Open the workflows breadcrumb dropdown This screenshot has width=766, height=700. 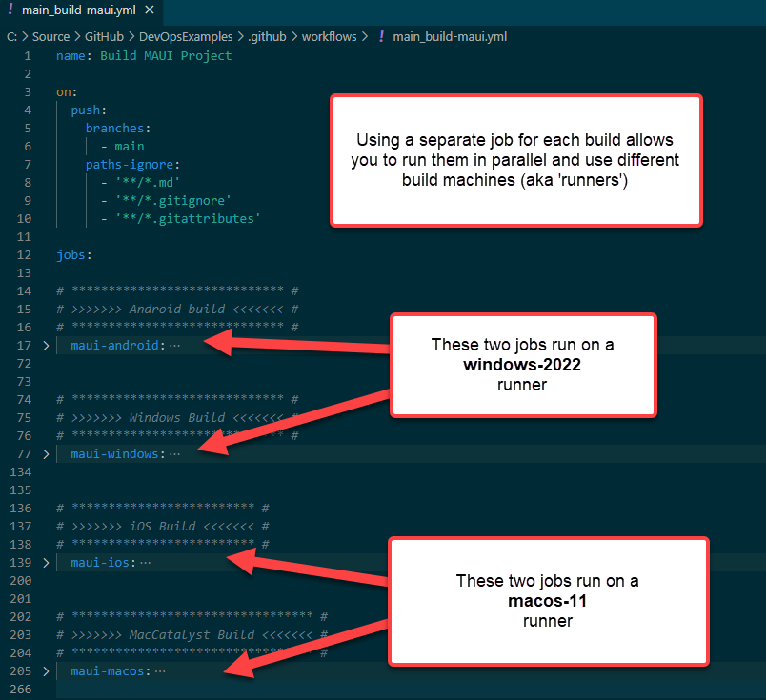pos(329,36)
